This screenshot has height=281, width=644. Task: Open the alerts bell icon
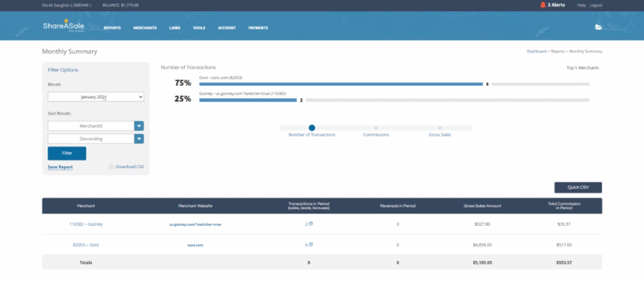543,5
